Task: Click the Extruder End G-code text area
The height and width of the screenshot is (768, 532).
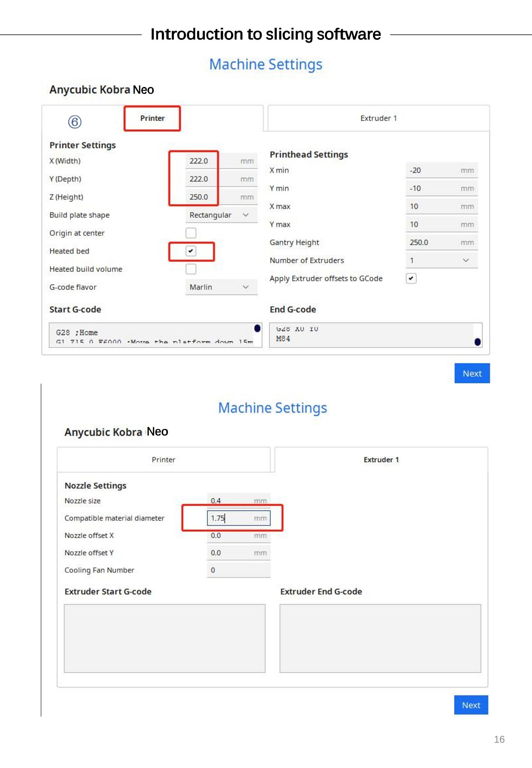Action: [x=380, y=638]
